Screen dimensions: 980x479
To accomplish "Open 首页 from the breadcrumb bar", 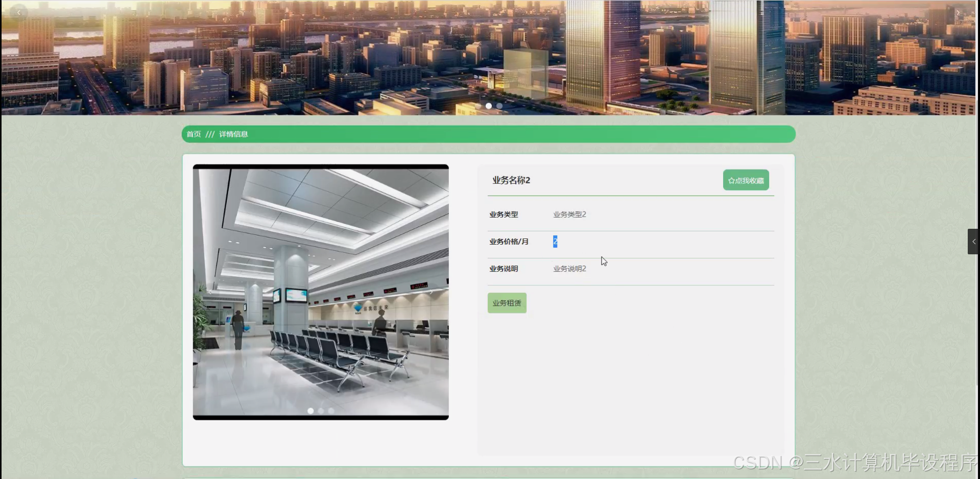I will (x=194, y=134).
